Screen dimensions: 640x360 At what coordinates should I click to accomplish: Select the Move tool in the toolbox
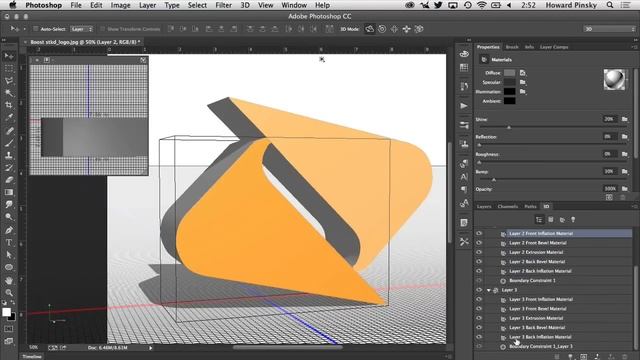coord(9,56)
